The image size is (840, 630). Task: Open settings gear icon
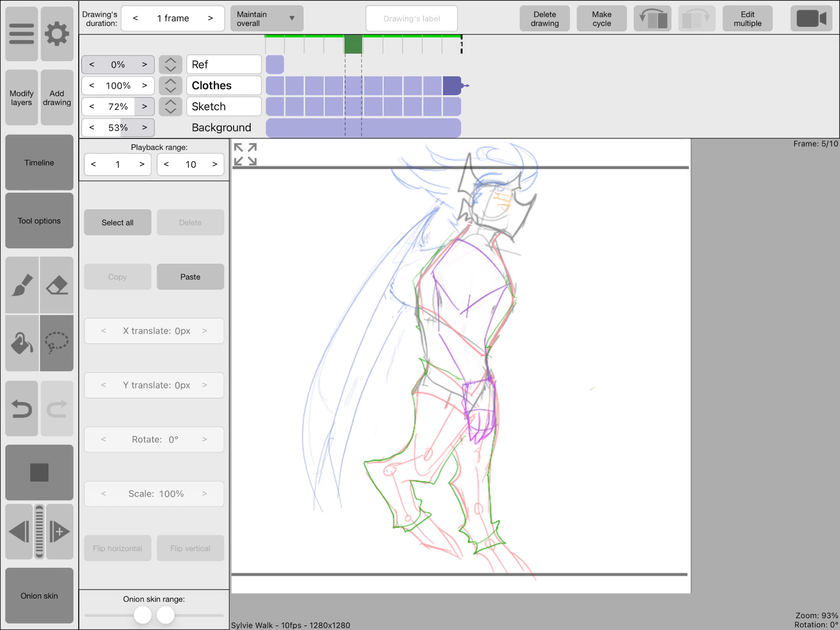(57, 34)
